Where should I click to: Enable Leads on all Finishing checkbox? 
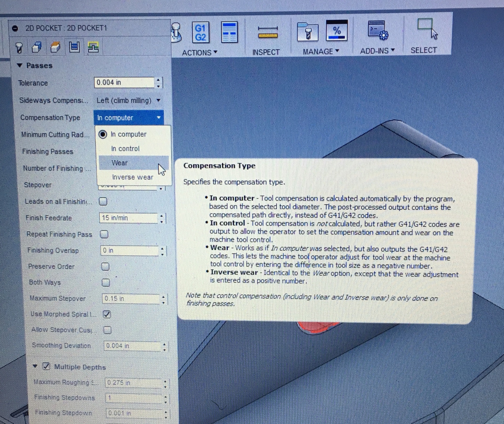pyautogui.click(x=103, y=201)
